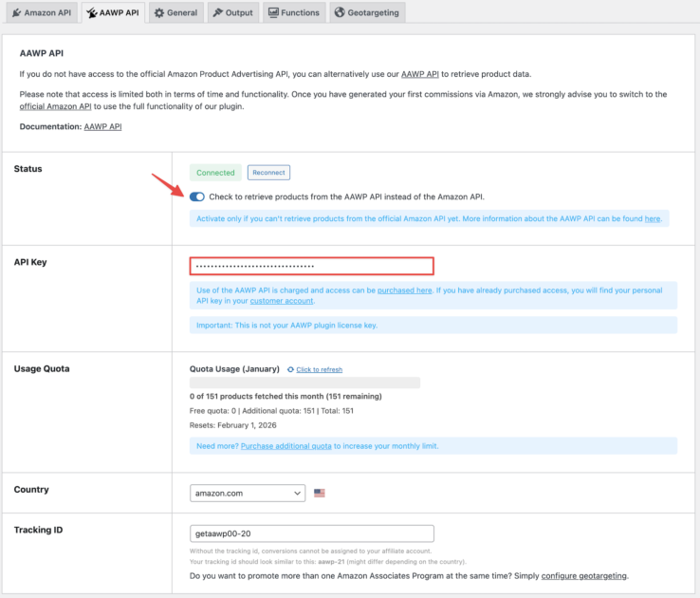Open the Geotargeting tab
Image resolution: width=700 pixels, height=598 pixels.
pos(367,12)
